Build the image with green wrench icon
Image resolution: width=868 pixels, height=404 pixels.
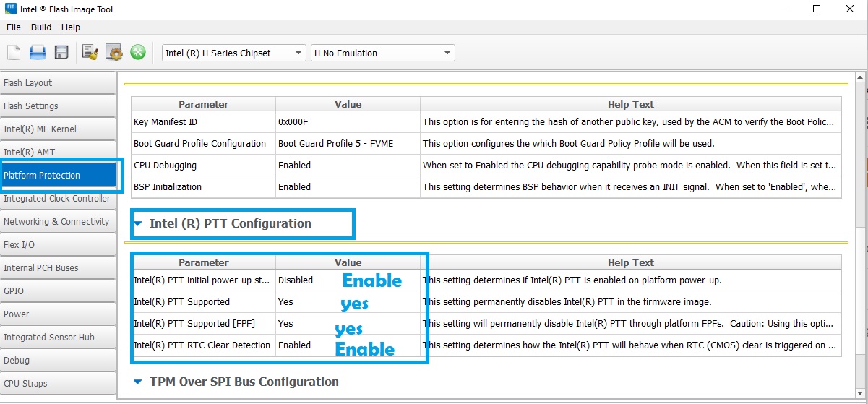coord(138,52)
